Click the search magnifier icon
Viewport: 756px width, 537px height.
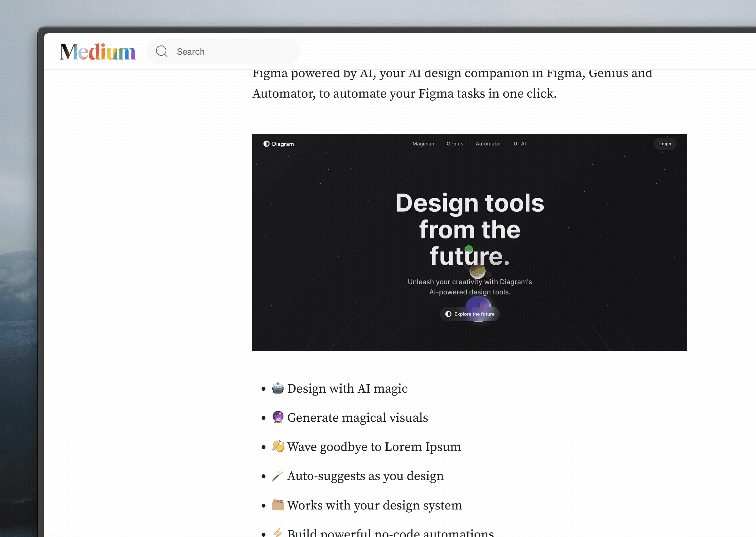[x=161, y=51]
